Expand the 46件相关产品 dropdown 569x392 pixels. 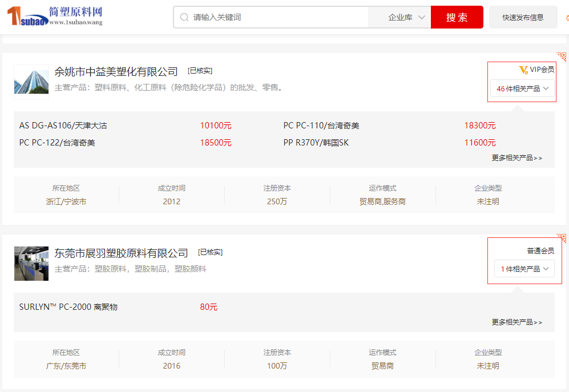[522, 88]
